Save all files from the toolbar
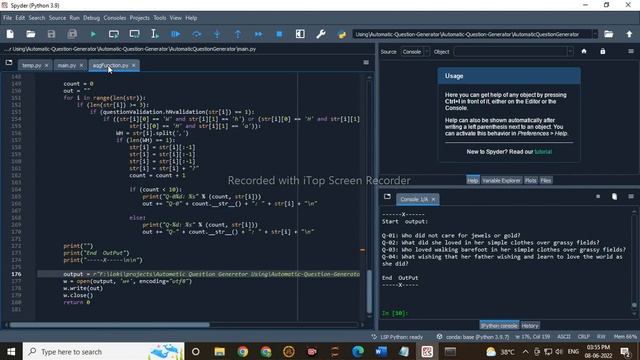640x360 pixels. (72, 34)
